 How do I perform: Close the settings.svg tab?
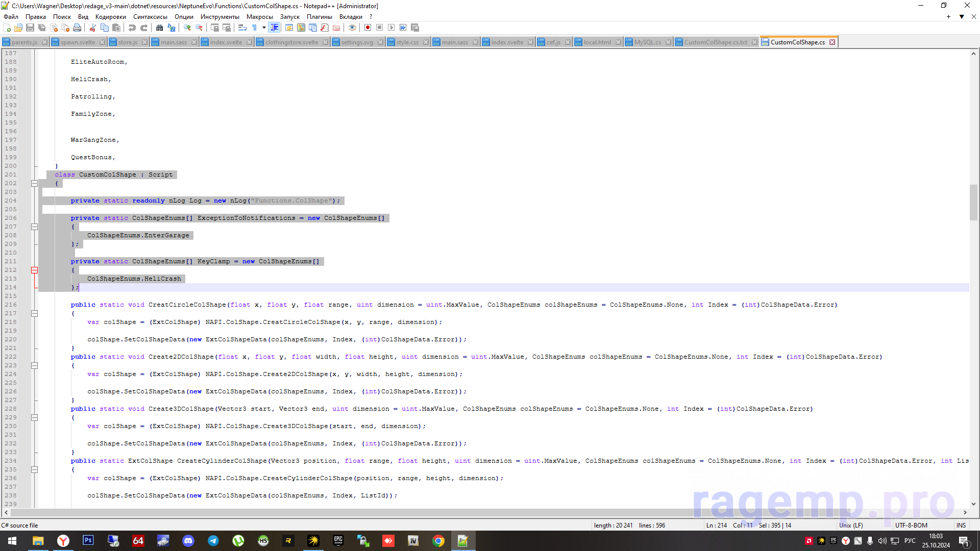(380, 42)
